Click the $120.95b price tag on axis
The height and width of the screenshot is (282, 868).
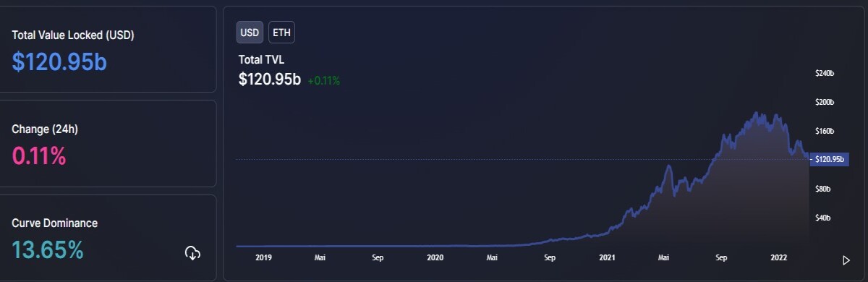829,159
